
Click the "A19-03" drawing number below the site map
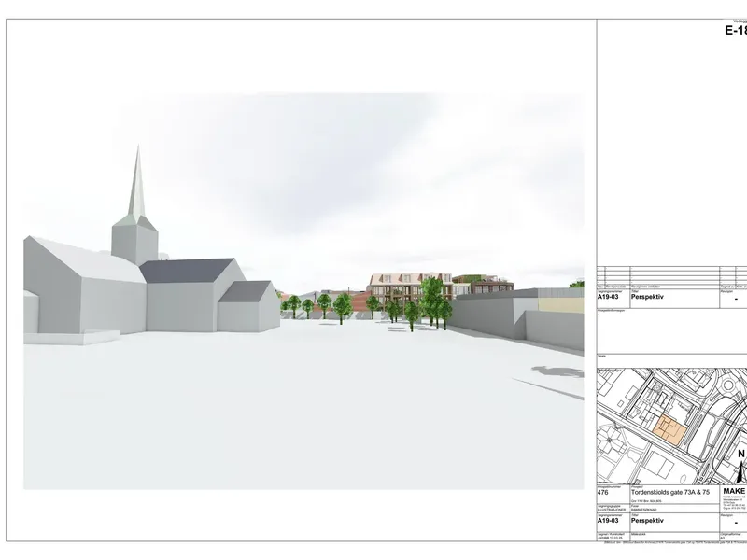pyautogui.click(x=608, y=521)
